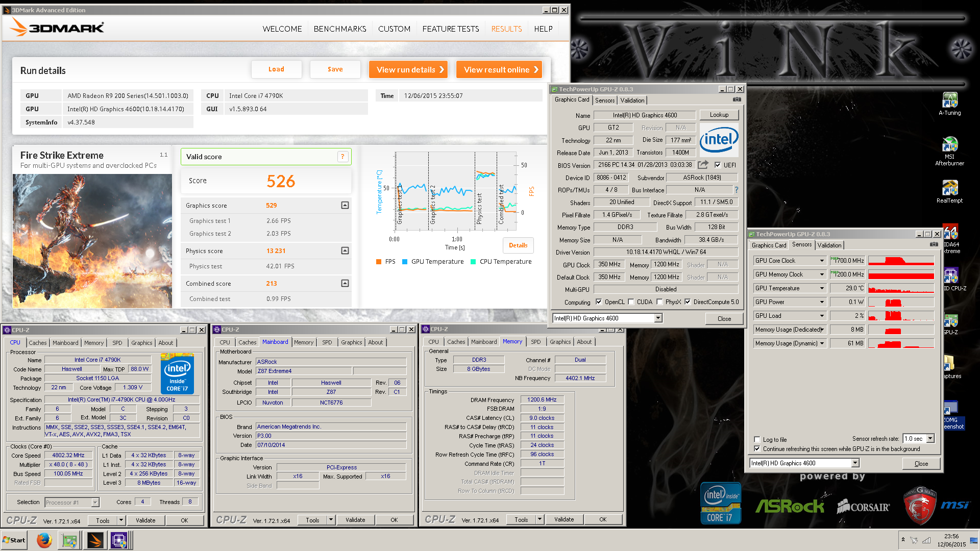This screenshot has width=980, height=551.
Task: Toggle the PhysX checkbox in GPU-Z
Action: [x=659, y=302]
